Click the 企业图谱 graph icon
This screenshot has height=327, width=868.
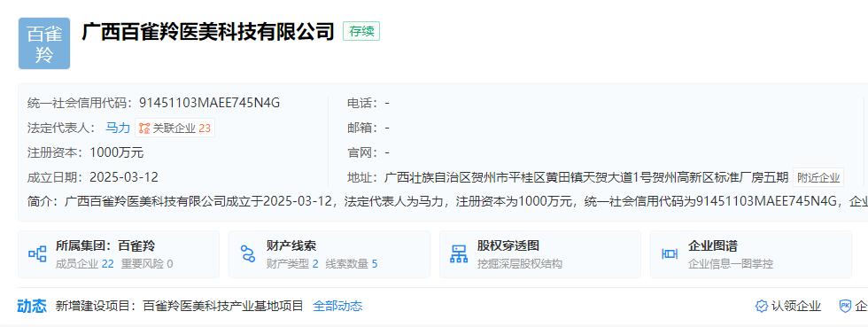[670, 254]
